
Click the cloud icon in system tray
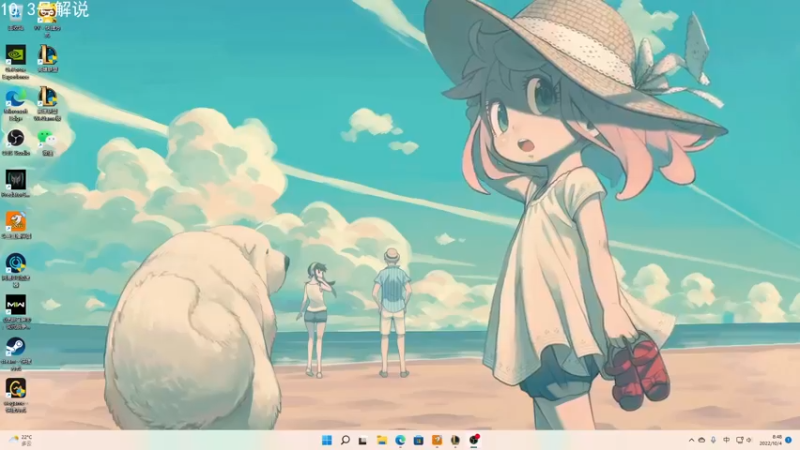(x=702, y=440)
